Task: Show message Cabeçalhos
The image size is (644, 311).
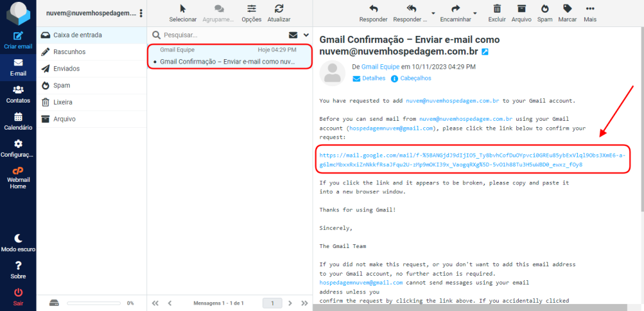Action: [x=411, y=78]
